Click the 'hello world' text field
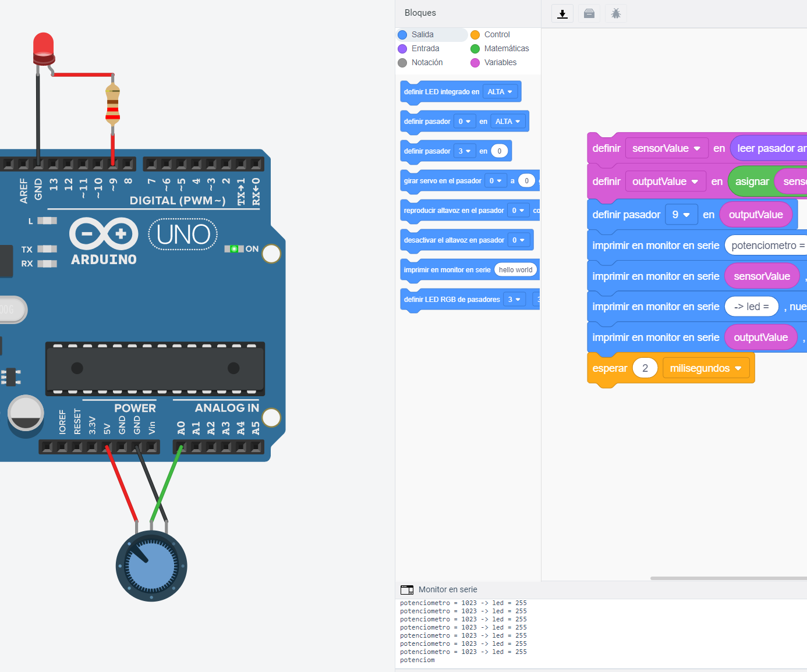 coord(516,270)
